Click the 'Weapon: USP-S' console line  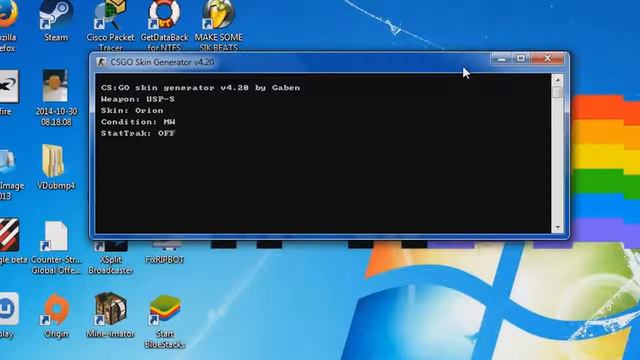(x=138, y=99)
